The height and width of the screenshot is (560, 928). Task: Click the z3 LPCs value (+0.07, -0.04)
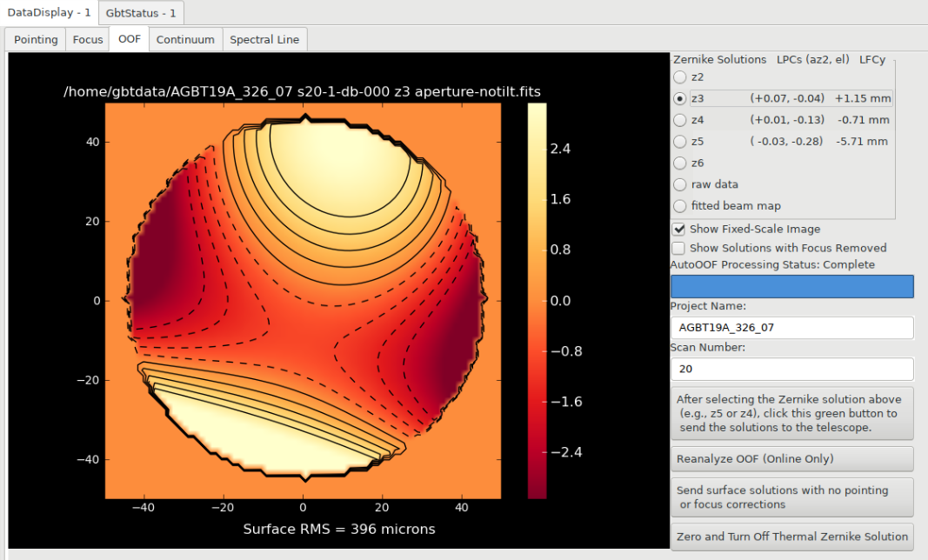[787, 98]
